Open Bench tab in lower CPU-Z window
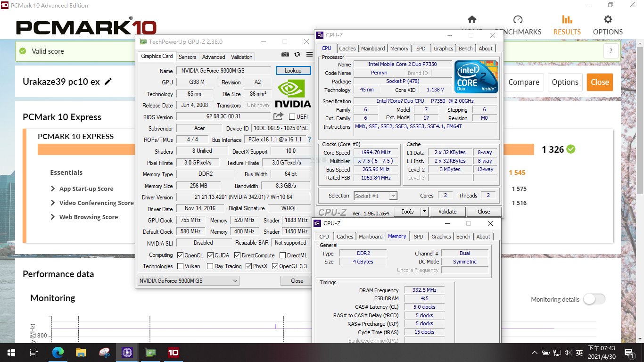 tap(463, 237)
